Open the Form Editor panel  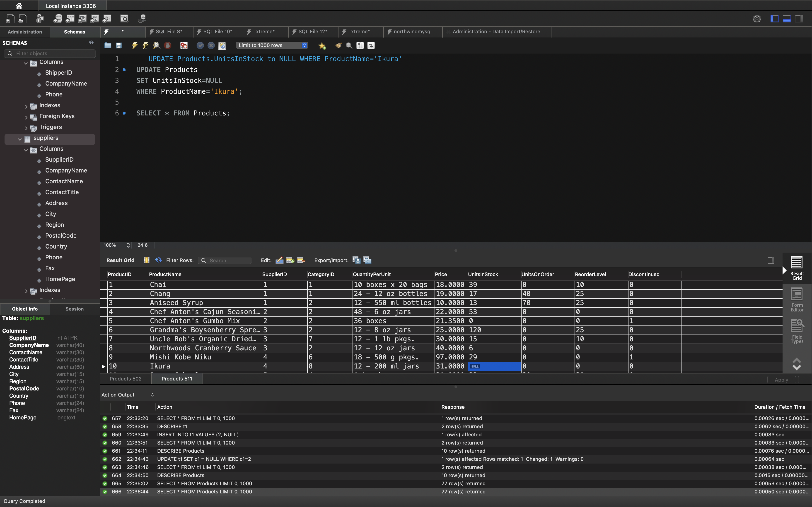[x=797, y=300]
